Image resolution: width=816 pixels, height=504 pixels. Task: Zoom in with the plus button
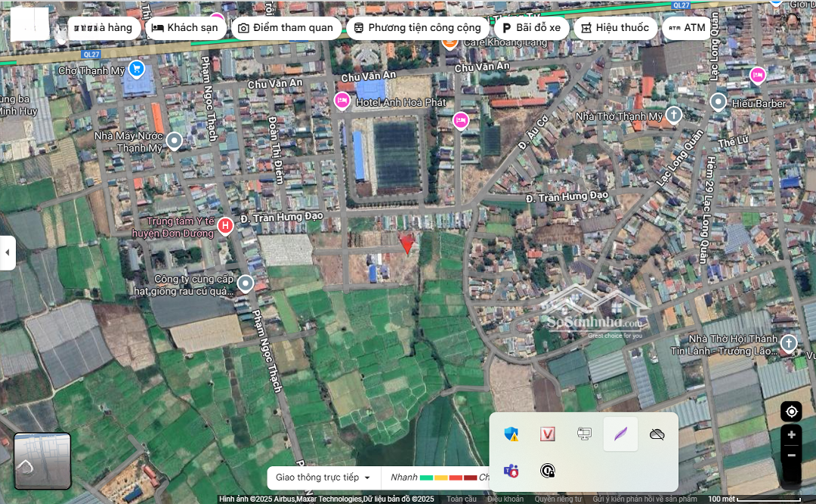pos(791,435)
